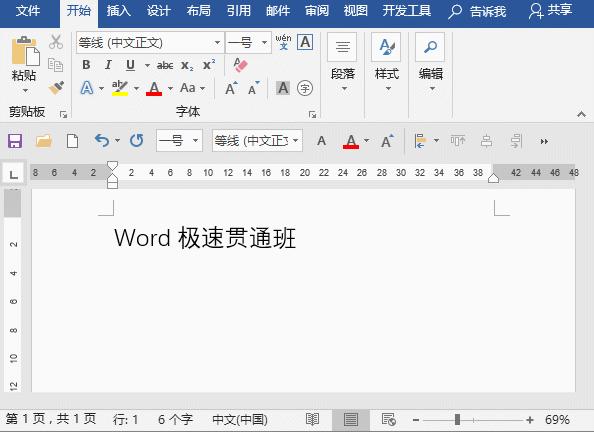Expand the ribbon font color dropdown arrow
The image size is (594, 432).
click(x=170, y=89)
